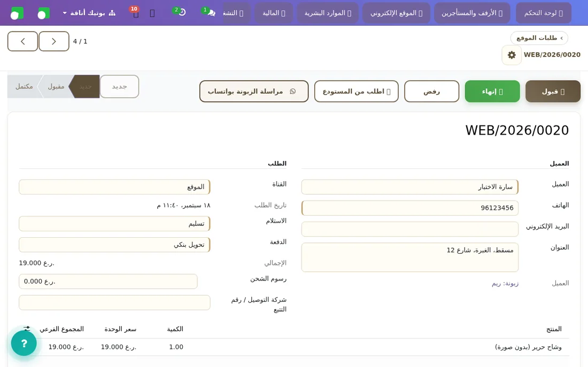Click the record counter 1 / 4
The width and height of the screenshot is (588, 367).
[80, 41]
